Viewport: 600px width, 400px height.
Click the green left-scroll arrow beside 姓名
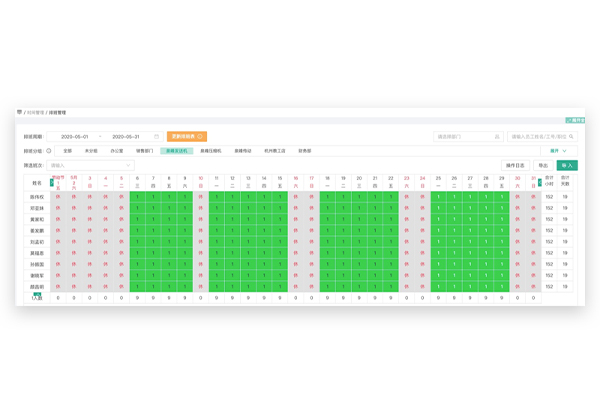click(52, 184)
